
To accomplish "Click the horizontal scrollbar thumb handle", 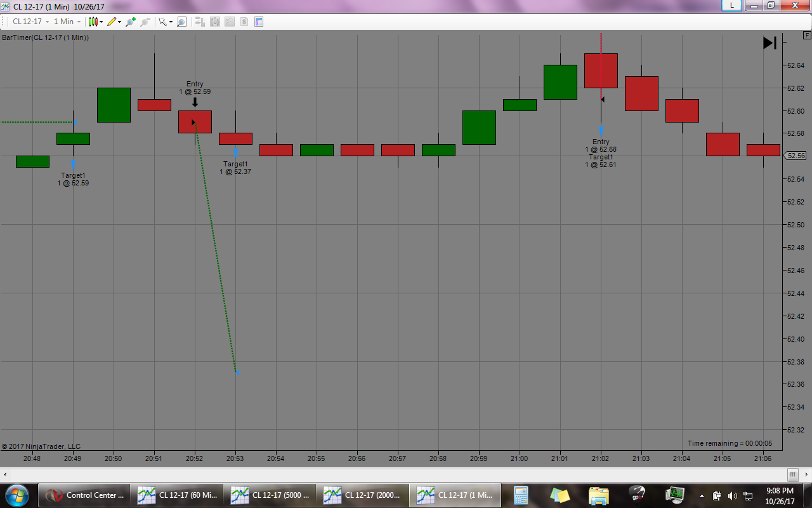I will pos(793,474).
